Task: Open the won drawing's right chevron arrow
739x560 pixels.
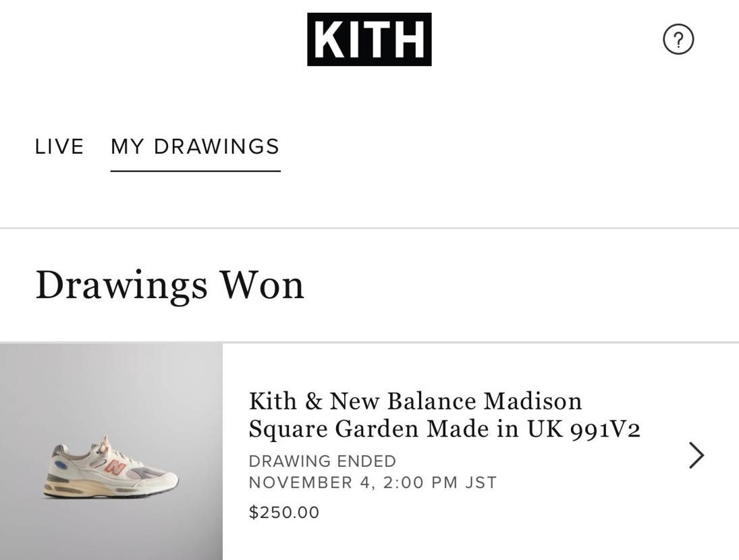Action: click(x=696, y=455)
